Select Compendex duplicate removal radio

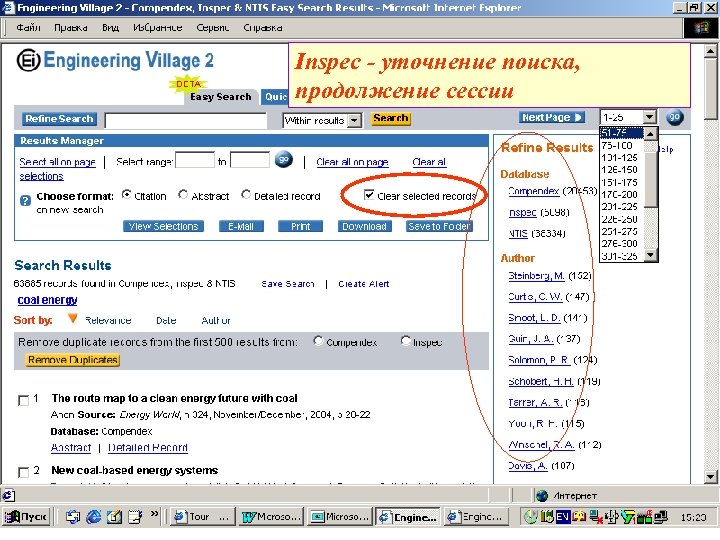(318, 341)
